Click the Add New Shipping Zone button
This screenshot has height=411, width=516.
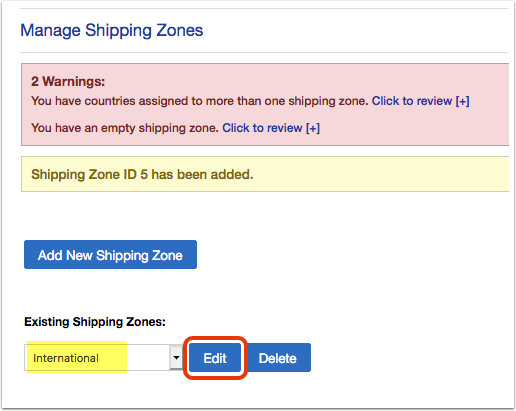110,255
